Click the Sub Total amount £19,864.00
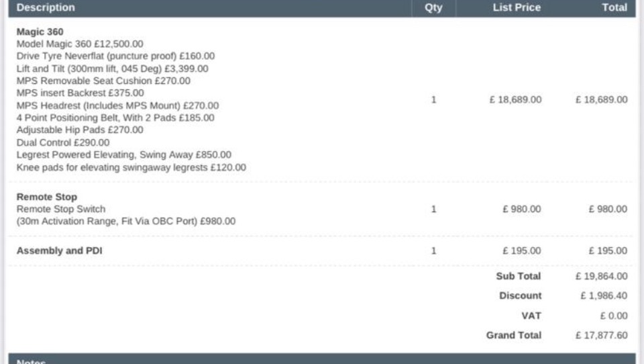644x364 pixels. (x=601, y=276)
